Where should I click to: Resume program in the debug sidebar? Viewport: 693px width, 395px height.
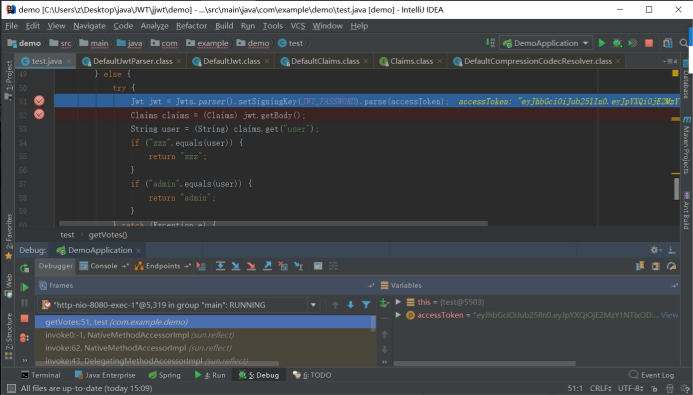[x=25, y=287]
